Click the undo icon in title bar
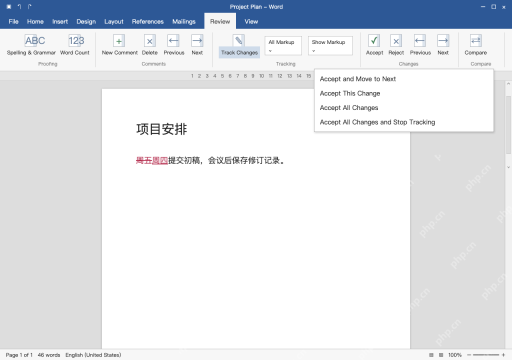The height and width of the screenshot is (360, 512). pos(20,7)
